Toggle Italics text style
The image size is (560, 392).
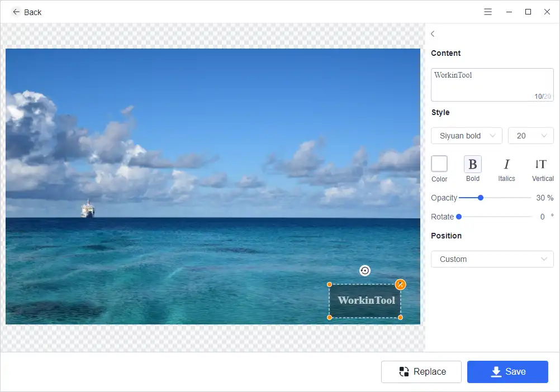[x=506, y=164]
